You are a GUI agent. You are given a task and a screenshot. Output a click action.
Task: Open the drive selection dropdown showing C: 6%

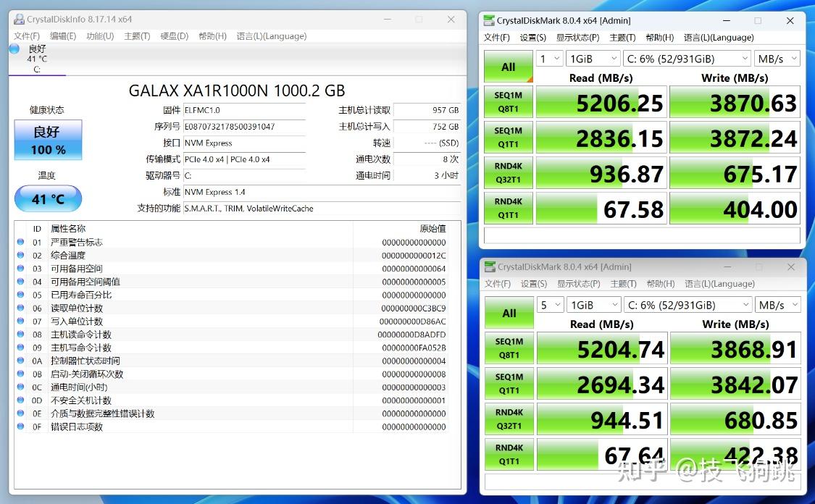tap(687, 58)
